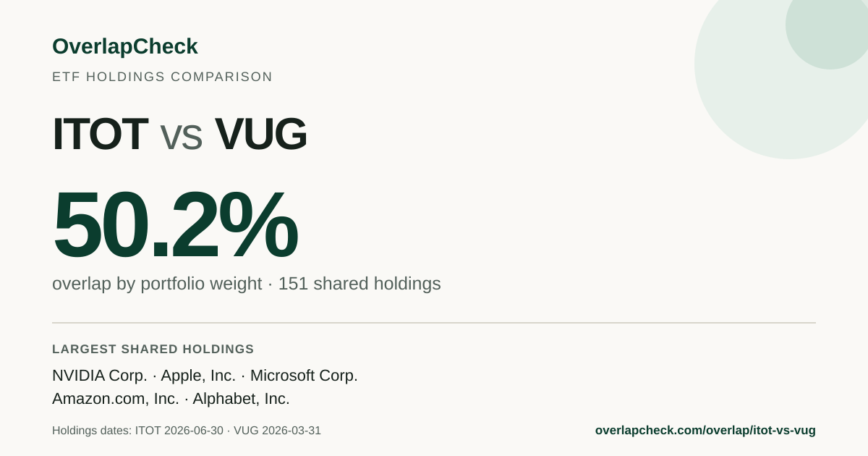
Task: Select Apple, Inc. in shared holdings
Action: [198, 376]
